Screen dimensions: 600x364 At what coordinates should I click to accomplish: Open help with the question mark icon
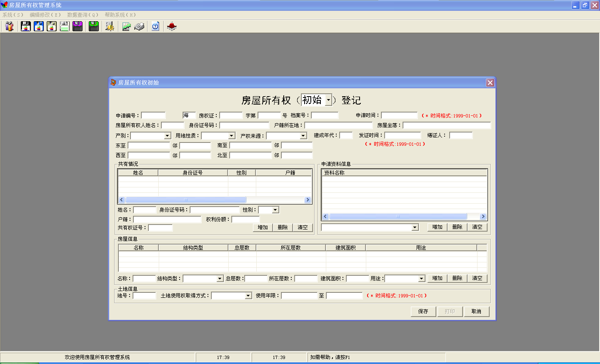point(155,26)
